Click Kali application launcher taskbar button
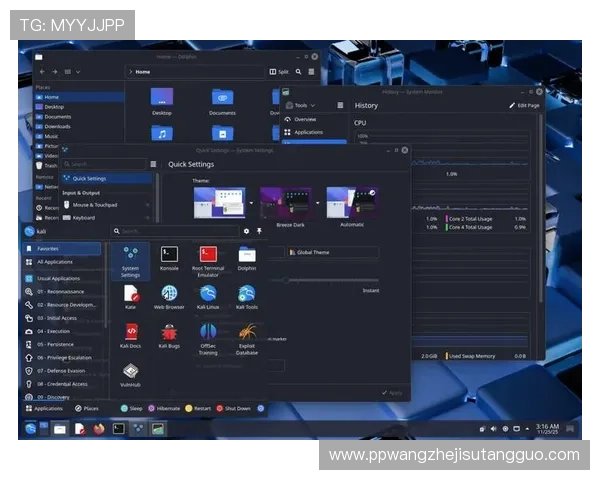600x480 pixels. point(31,429)
